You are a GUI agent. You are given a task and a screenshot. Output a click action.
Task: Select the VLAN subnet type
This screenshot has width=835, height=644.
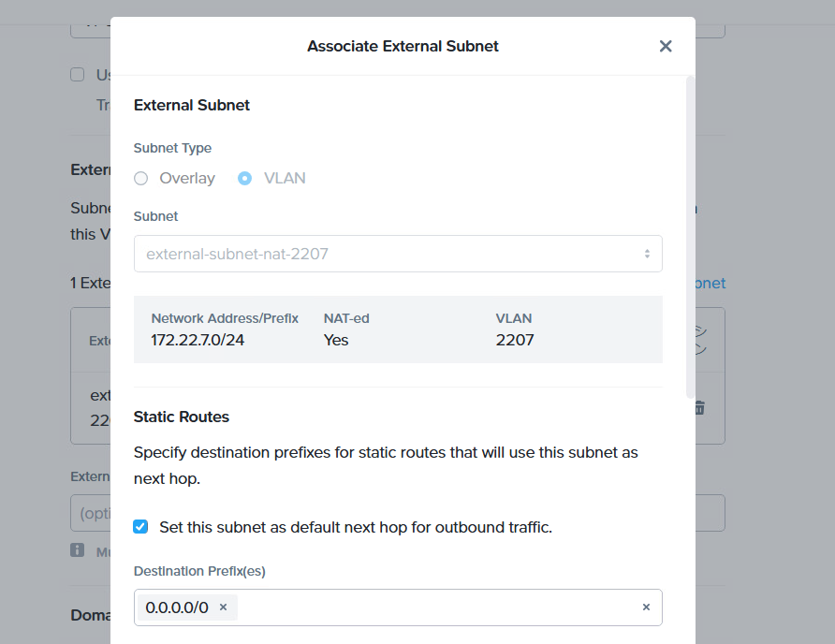(245, 178)
